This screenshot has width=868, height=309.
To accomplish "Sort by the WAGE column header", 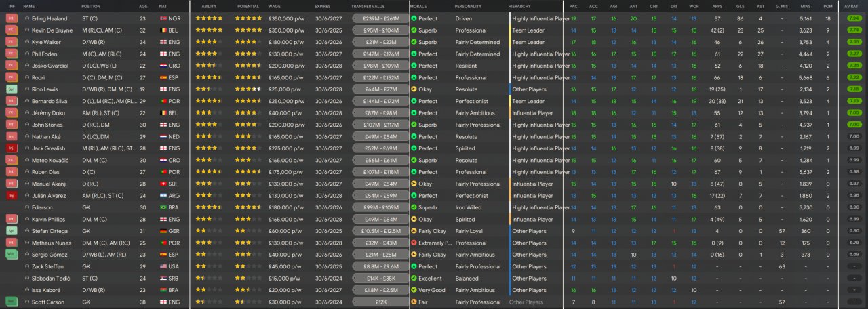I will pyautogui.click(x=275, y=6).
